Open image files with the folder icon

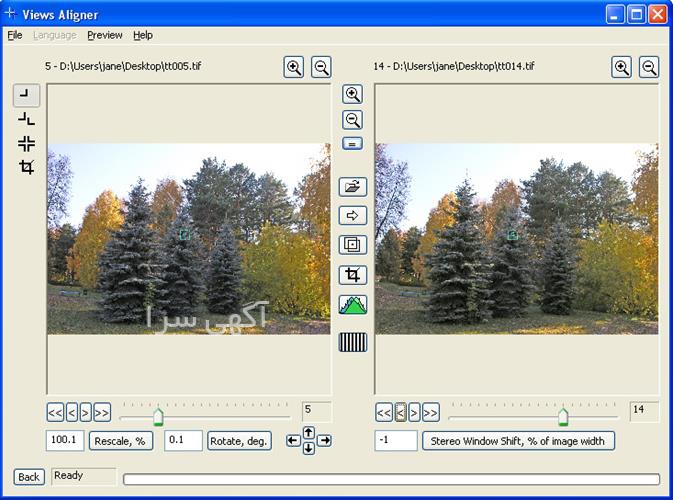tap(353, 187)
